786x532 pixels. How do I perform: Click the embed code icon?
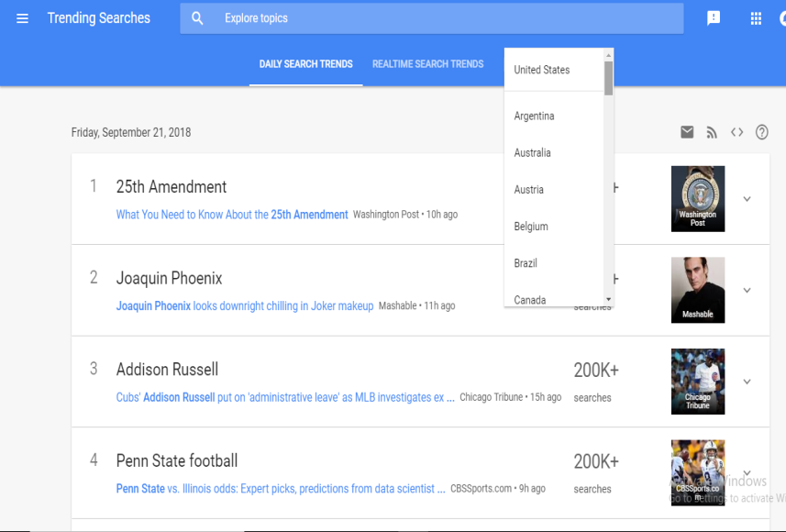tap(736, 132)
